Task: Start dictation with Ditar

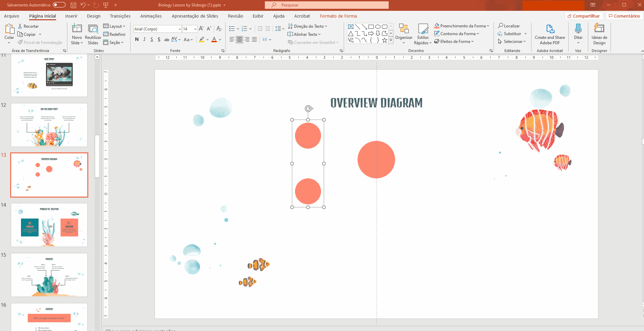Action: point(578,33)
